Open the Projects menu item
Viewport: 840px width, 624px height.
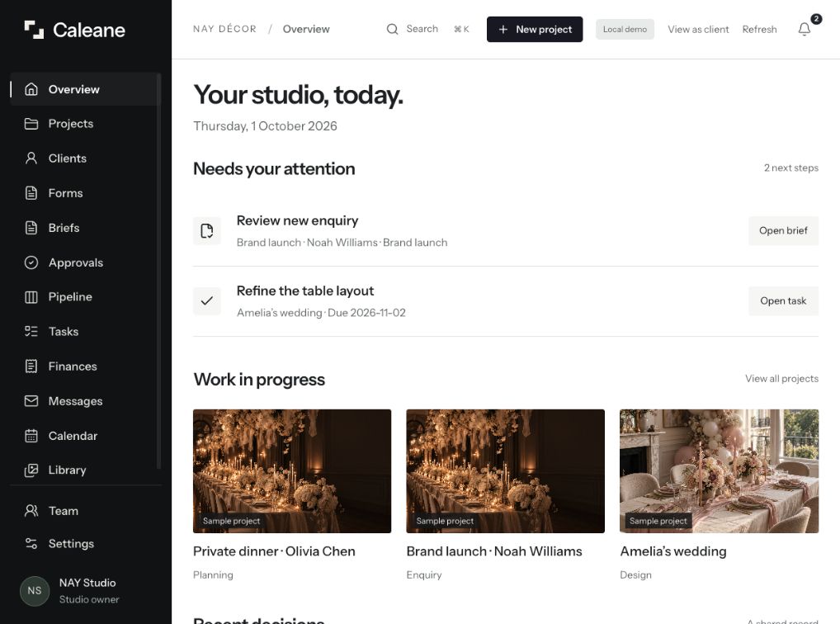click(x=85, y=124)
